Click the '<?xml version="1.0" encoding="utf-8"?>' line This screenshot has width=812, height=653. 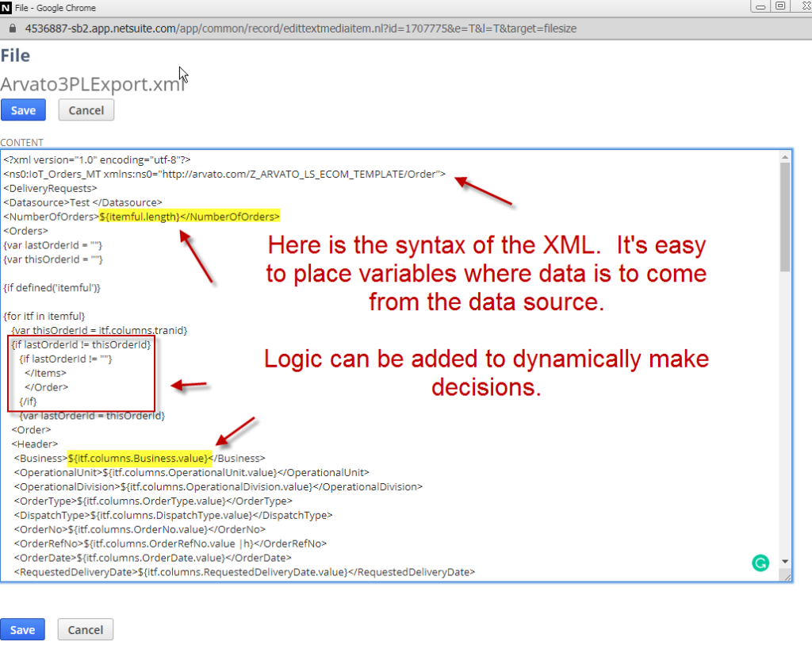[97, 159]
